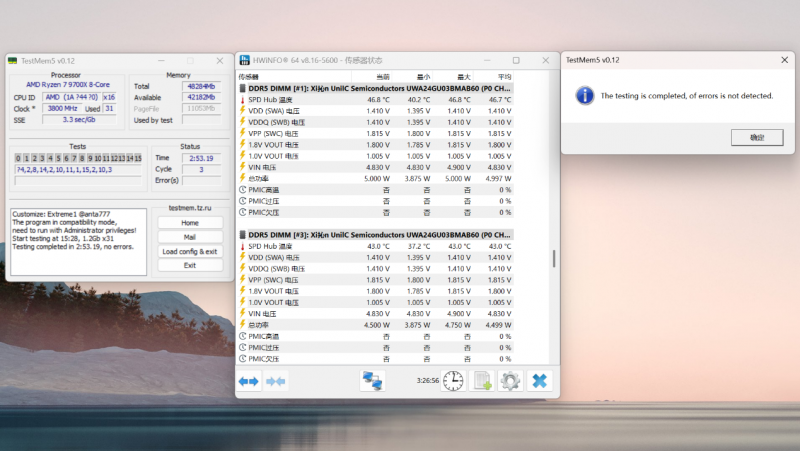Start logging with the add-file icon

pos(482,381)
